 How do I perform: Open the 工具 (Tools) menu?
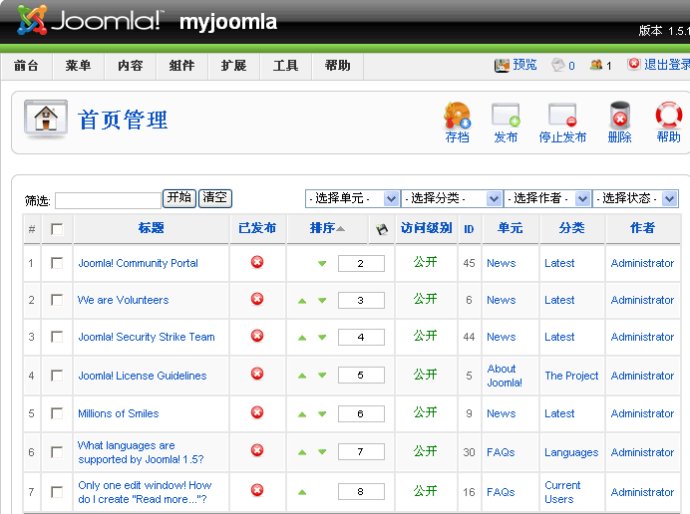click(x=286, y=66)
